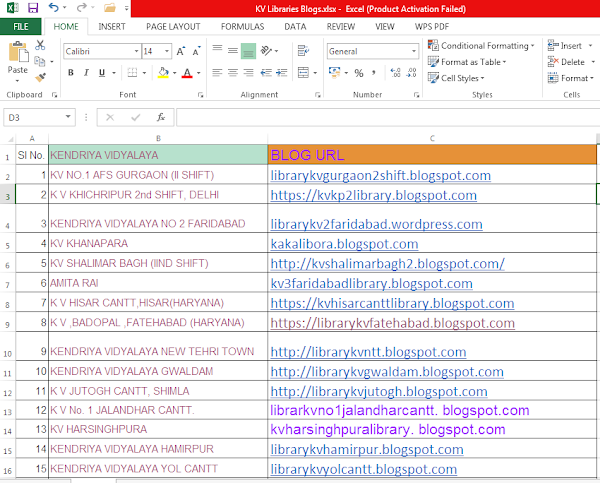Toggle Middle Align alignment
The width and height of the screenshot is (600, 483).
click(233, 50)
